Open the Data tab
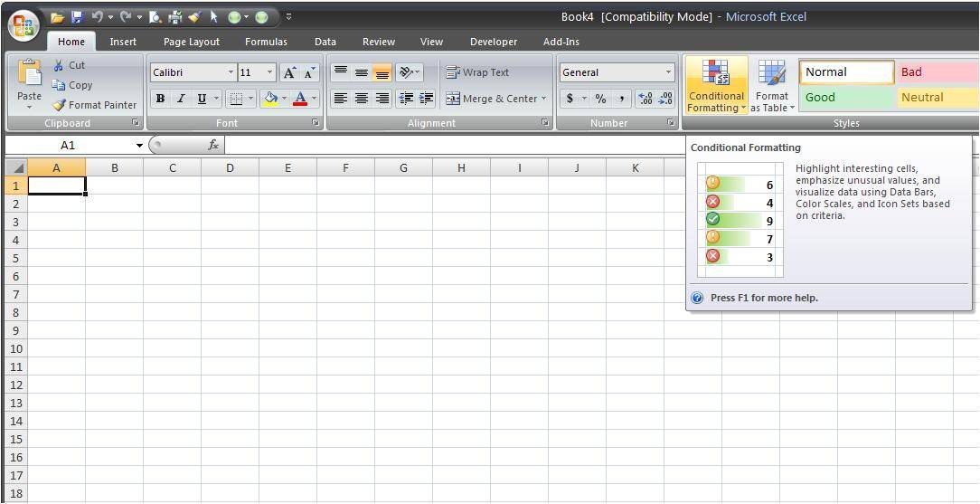This screenshot has width=980, height=504. tap(325, 42)
